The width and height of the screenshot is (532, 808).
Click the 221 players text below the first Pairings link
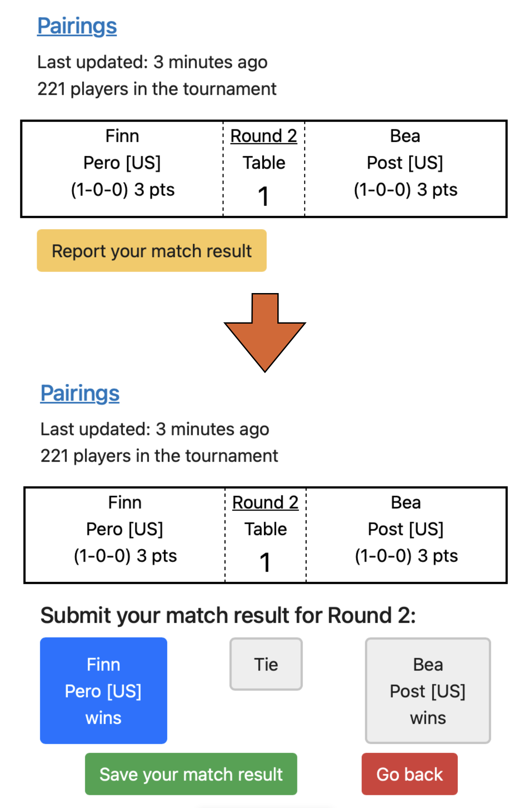pyautogui.click(x=157, y=89)
